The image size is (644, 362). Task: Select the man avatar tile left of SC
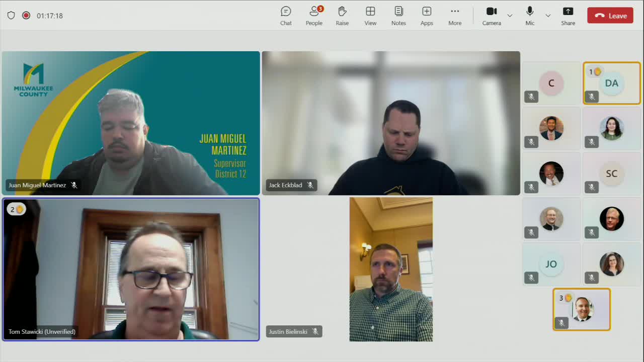(x=551, y=173)
